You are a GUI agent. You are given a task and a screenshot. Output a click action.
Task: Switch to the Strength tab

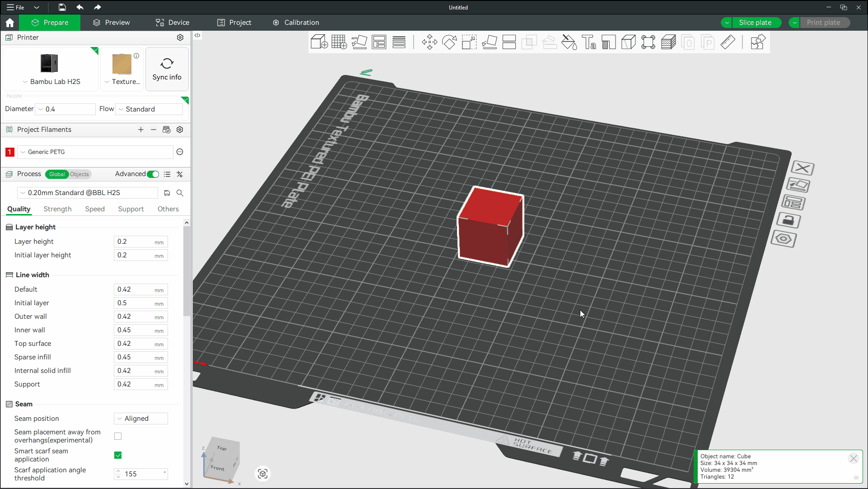coord(57,209)
